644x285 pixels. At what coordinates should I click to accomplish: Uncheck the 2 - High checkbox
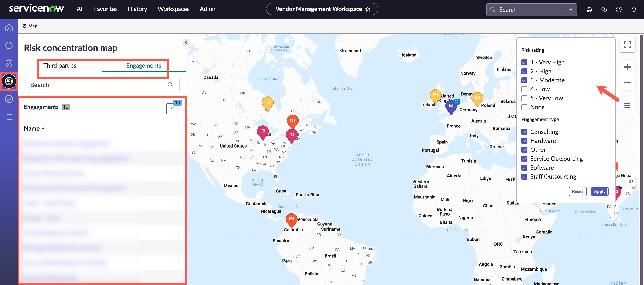tap(524, 72)
